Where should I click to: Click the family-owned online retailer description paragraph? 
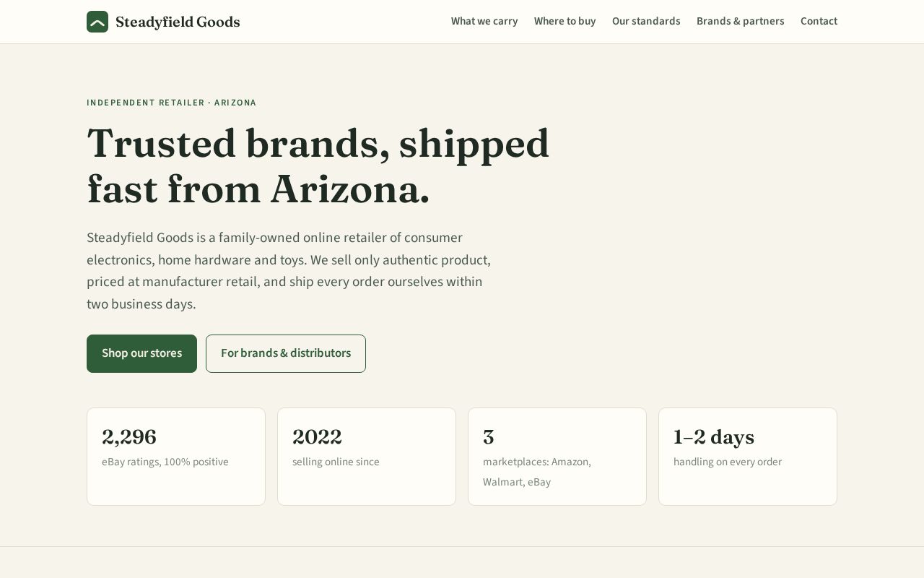click(x=289, y=271)
